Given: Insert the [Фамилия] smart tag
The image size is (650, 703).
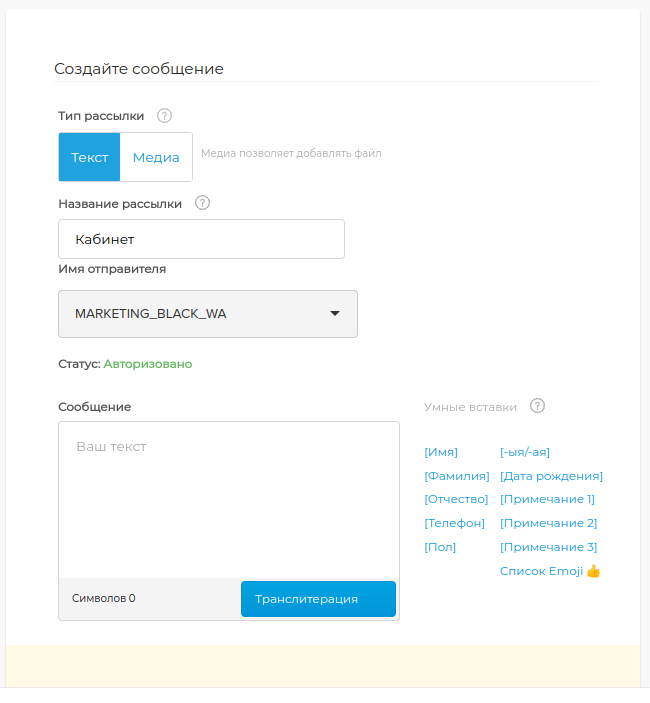Looking at the screenshot, I should click(457, 476).
